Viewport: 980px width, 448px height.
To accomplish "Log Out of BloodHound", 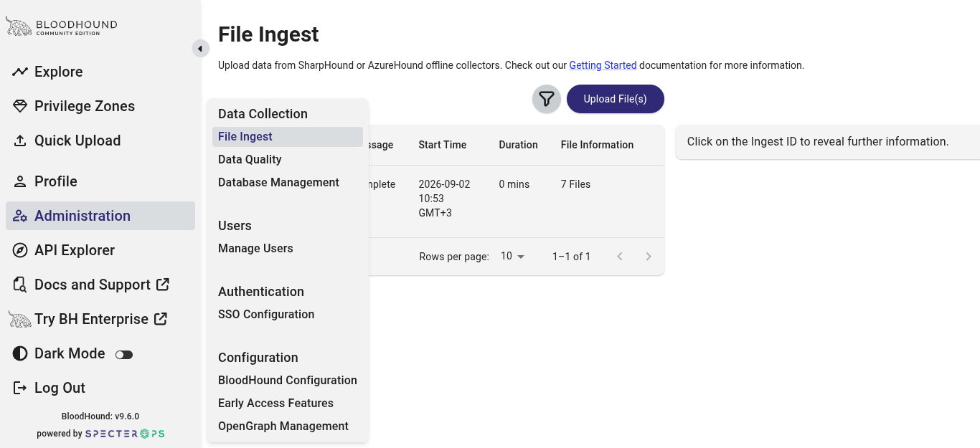I will click(100, 388).
